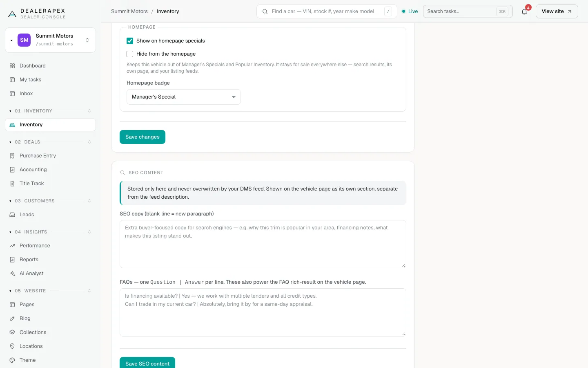Click the Leads car icon
588x368 pixels.
click(x=12, y=215)
